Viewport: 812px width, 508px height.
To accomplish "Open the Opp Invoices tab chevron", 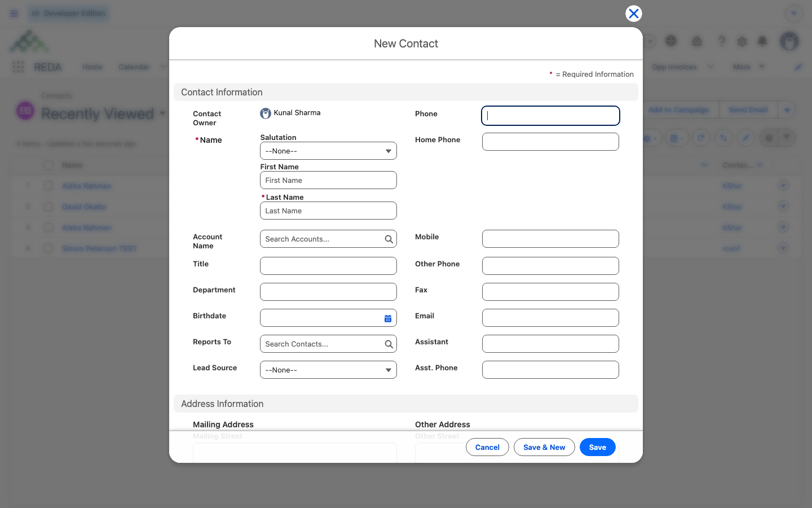I will [x=710, y=67].
